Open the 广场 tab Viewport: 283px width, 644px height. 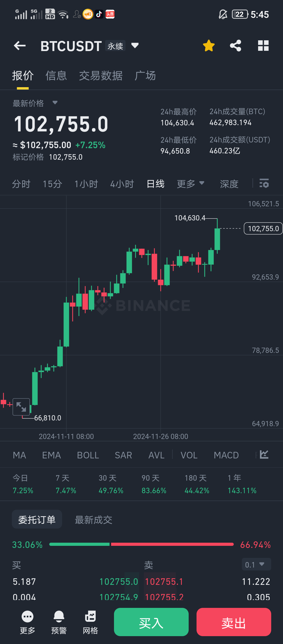(145, 76)
